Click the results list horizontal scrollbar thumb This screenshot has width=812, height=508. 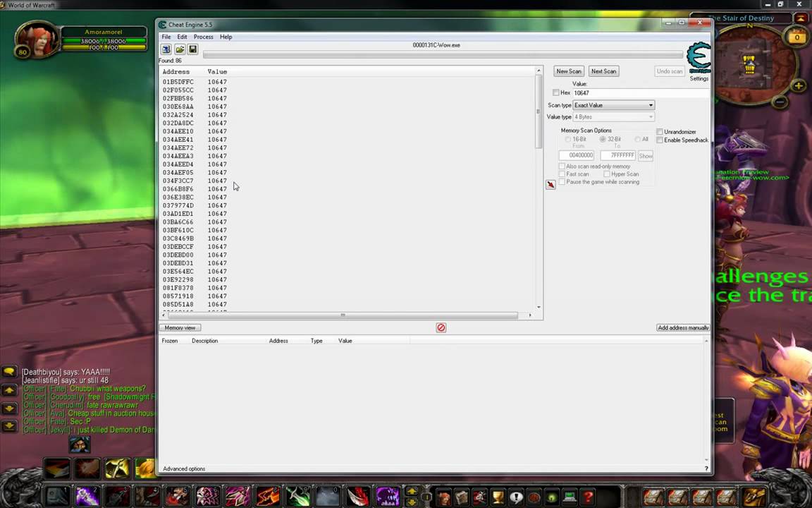pos(343,315)
